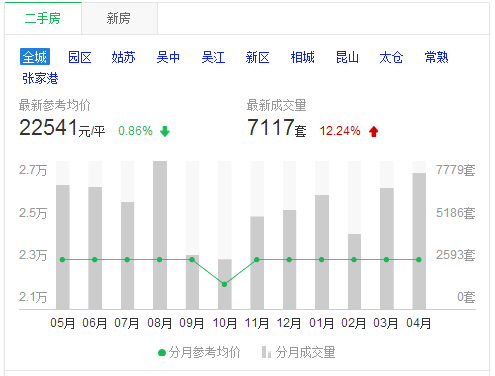The image size is (495, 376).
Task: Select the 昆山 district link
Action: (x=347, y=57)
